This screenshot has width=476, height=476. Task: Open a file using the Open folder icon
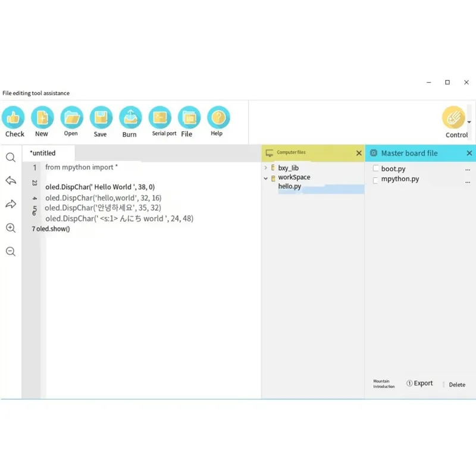coord(71,117)
